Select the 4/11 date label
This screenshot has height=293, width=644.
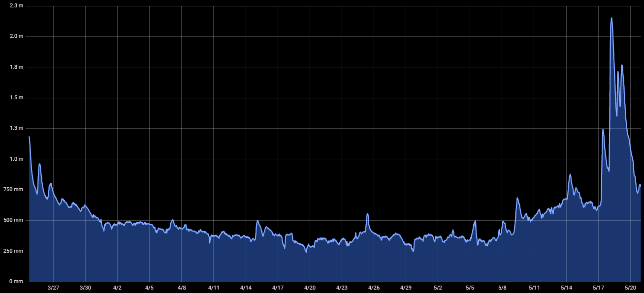214,288
